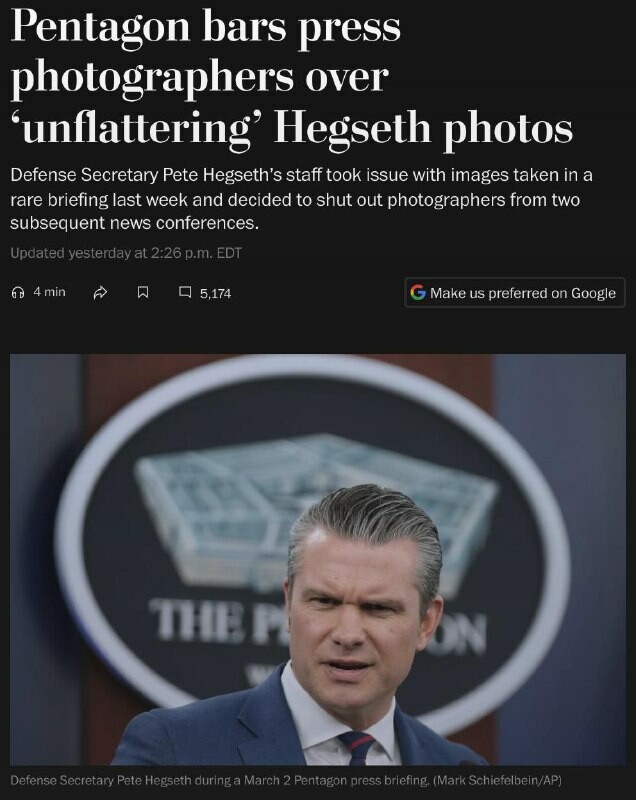The width and height of the screenshot is (636, 800).
Task: Click Make us preferred on Google
Action: coord(515,292)
